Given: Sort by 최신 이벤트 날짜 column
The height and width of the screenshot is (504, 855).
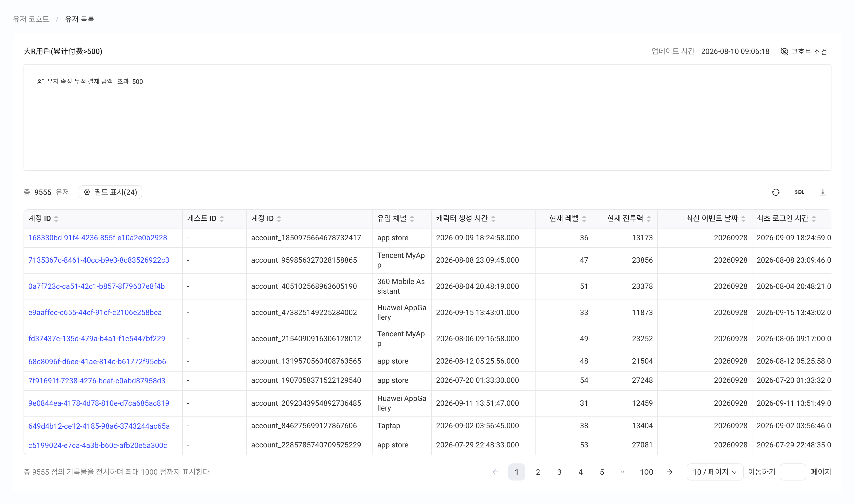Looking at the screenshot, I should pyautogui.click(x=743, y=219).
